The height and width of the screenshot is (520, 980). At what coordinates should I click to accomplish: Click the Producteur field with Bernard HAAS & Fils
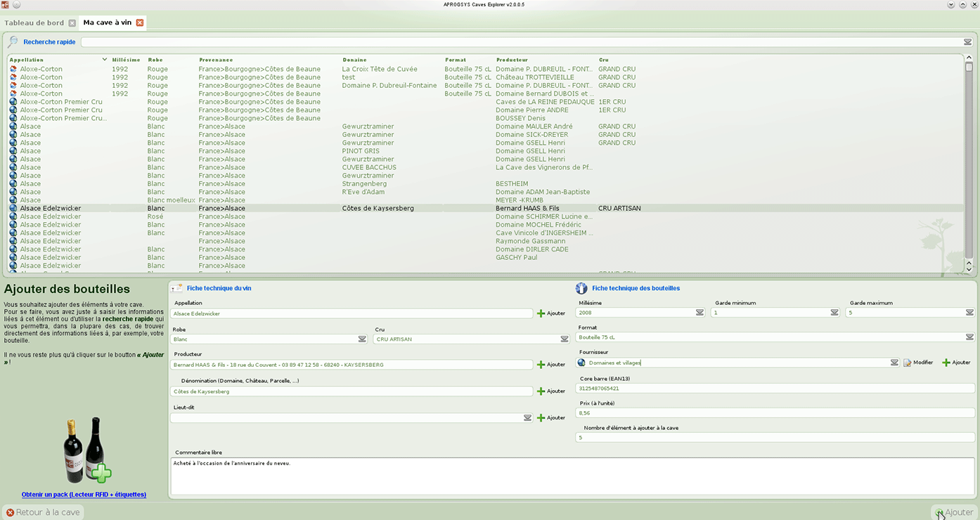[x=352, y=365]
